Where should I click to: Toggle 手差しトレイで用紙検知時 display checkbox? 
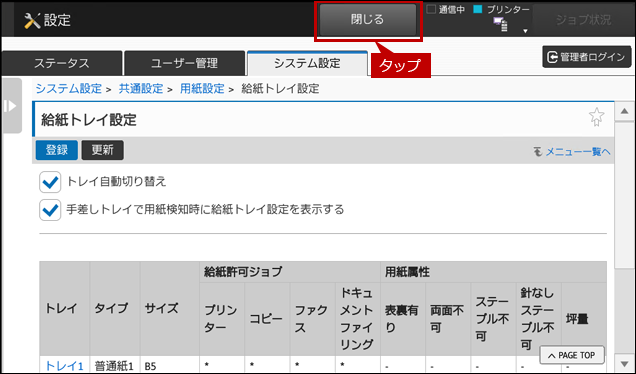pyautogui.click(x=50, y=210)
